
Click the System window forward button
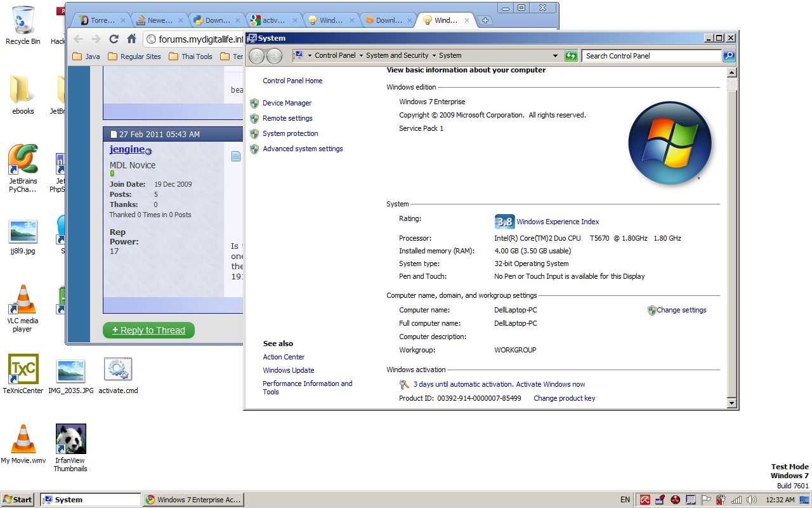click(x=274, y=56)
